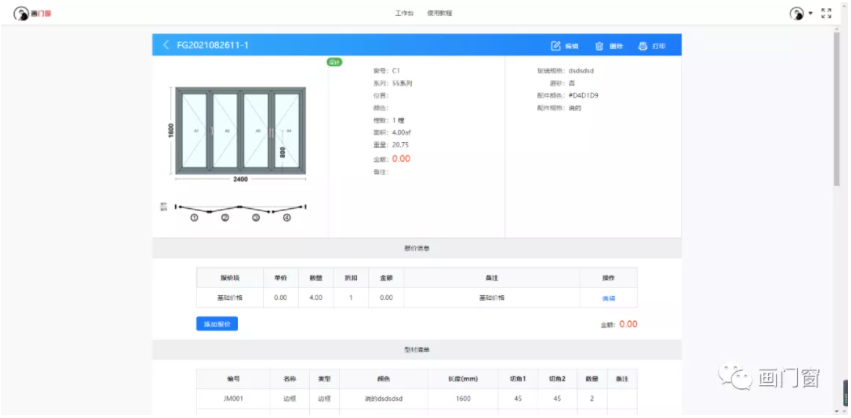Click the 型材清单 section header
The width and height of the screenshot is (851, 418).
417,351
